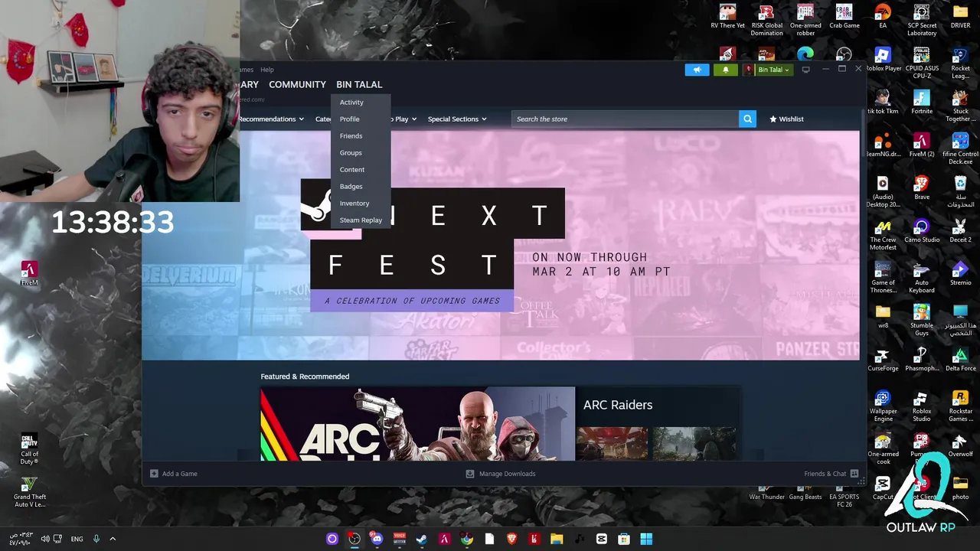Open the SCP Secret Laboratory desktop shortcut
This screenshot has height=551, width=980.
[922, 20]
